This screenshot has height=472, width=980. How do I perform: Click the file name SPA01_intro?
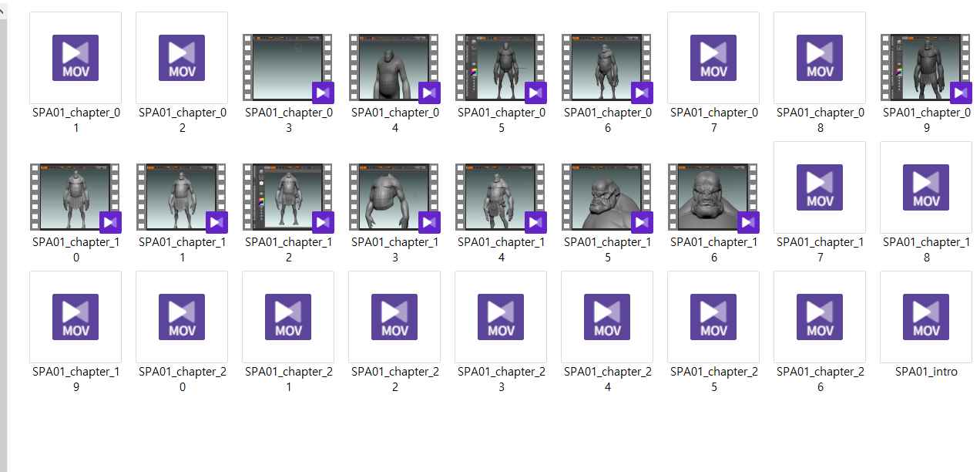click(x=926, y=372)
